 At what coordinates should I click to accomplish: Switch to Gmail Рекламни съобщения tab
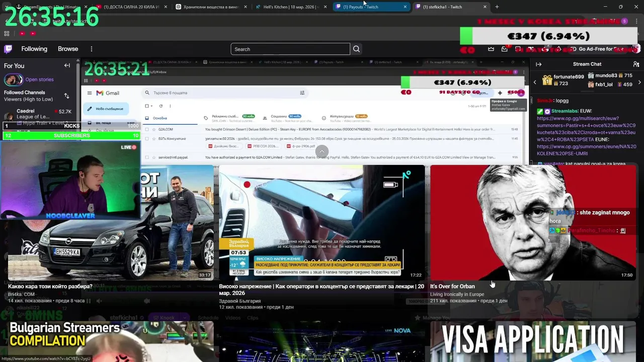[x=229, y=118]
